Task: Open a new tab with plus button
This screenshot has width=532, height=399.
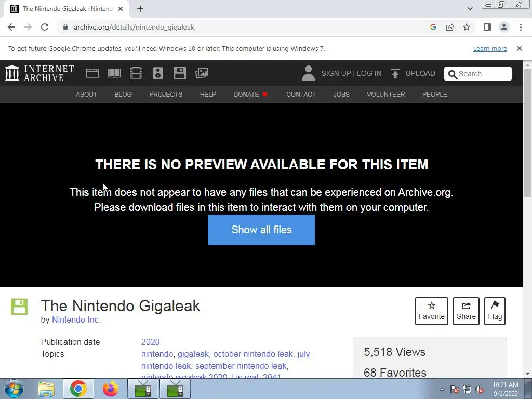Action: (140, 9)
